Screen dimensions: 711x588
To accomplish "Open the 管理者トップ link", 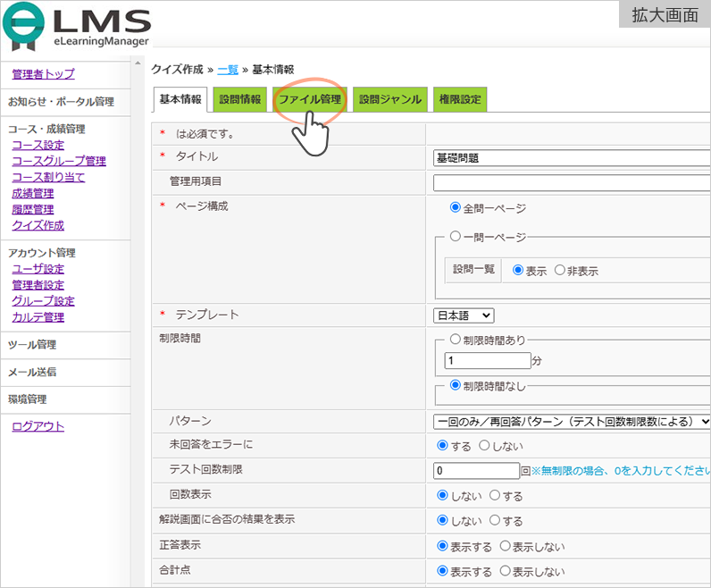I will 43,74.
